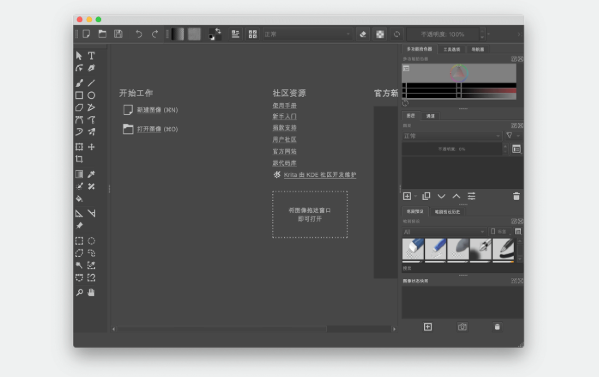Switch to the 笔刷预设历史 tab
This screenshot has width=599, height=377.
pyautogui.click(x=447, y=212)
